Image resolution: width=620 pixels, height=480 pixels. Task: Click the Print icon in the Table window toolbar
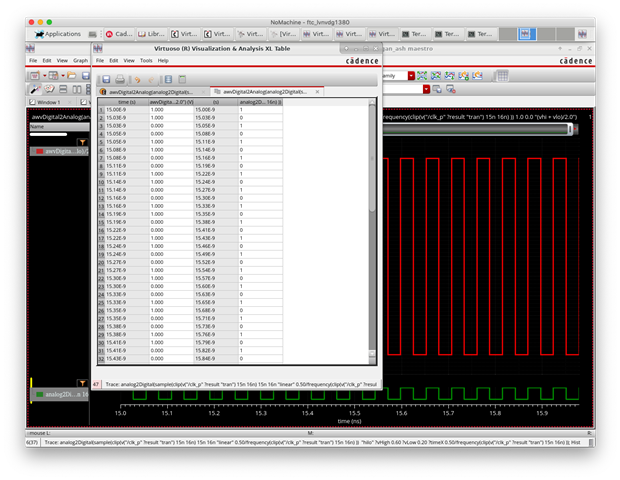click(x=120, y=79)
